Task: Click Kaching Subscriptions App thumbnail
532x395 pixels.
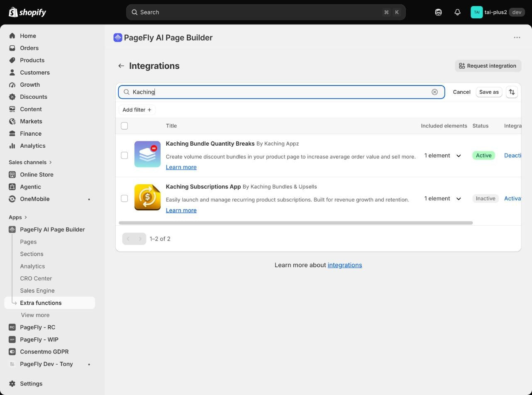Action: [x=147, y=197]
